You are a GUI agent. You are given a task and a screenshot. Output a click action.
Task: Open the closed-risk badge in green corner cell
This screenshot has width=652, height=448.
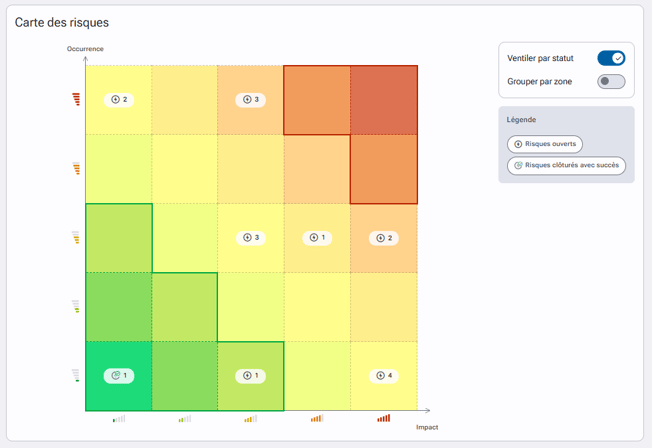pyautogui.click(x=119, y=376)
